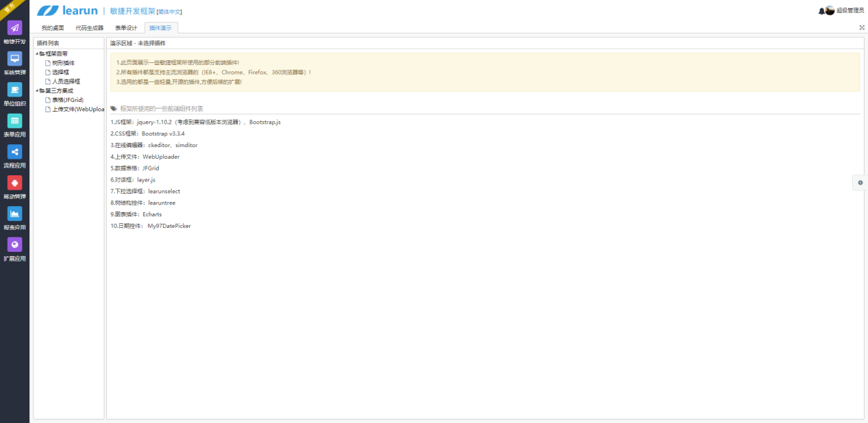Toggle fullscreen with the expand icon

(861, 27)
